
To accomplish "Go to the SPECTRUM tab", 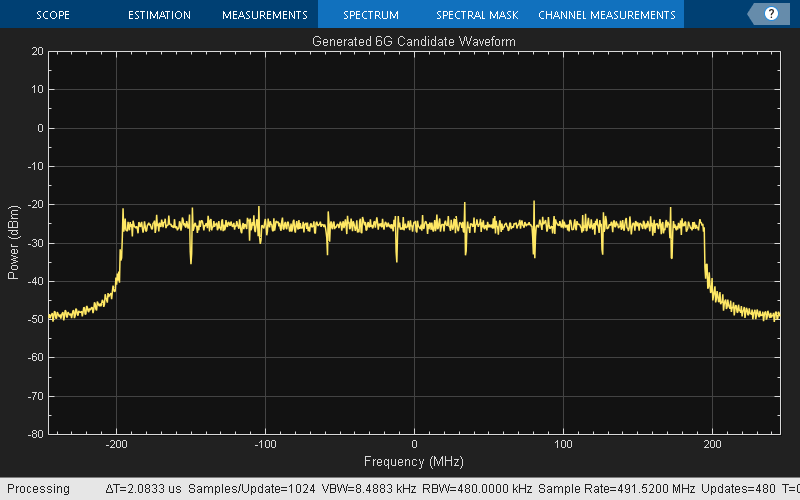I will [370, 15].
